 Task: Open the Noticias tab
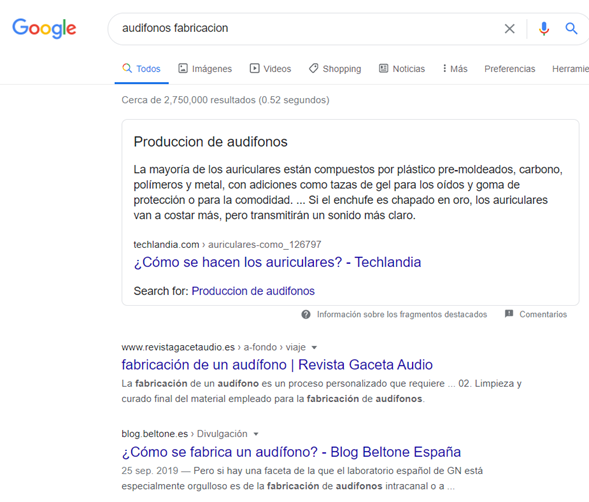402,69
